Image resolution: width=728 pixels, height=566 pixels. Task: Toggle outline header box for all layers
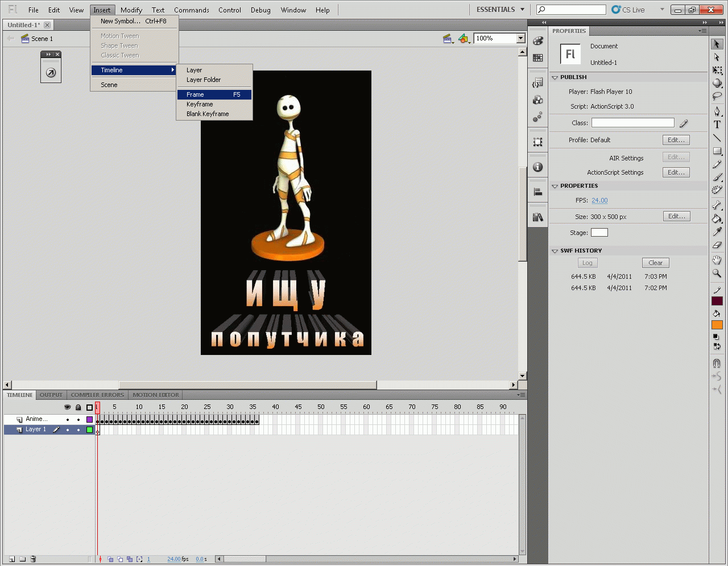(89, 407)
